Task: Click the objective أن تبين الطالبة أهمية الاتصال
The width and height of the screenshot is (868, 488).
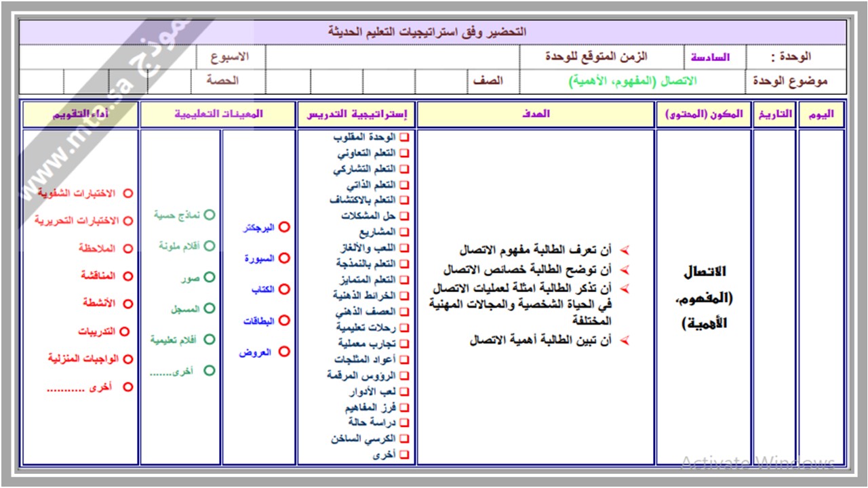Action: [540, 340]
